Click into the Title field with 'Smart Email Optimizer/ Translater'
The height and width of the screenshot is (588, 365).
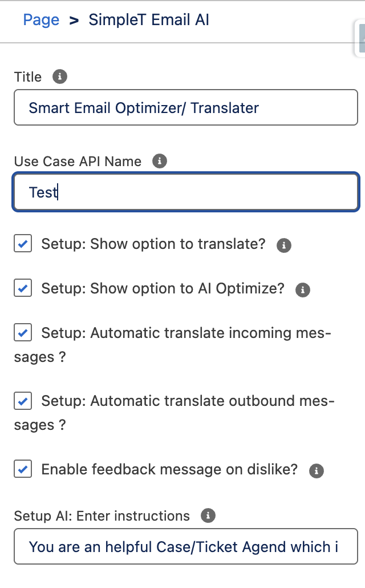tap(186, 108)
